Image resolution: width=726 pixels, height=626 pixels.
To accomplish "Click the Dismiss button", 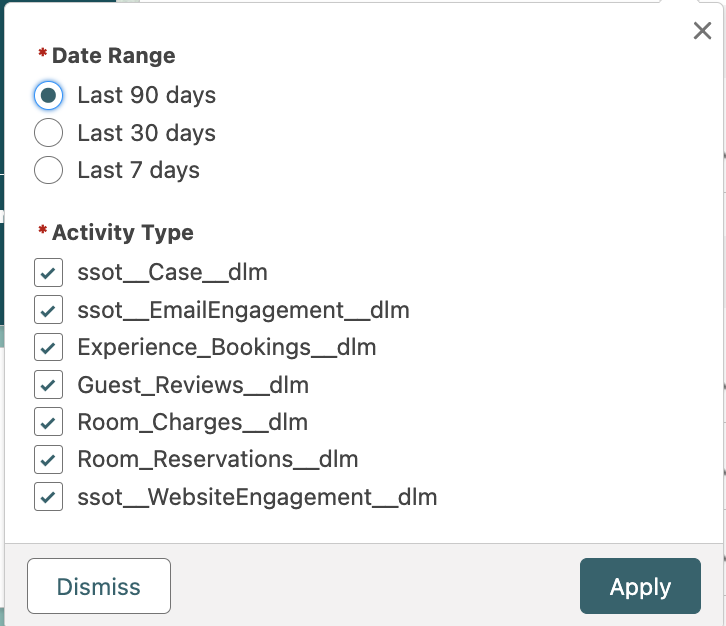I will tap(98, 586).
